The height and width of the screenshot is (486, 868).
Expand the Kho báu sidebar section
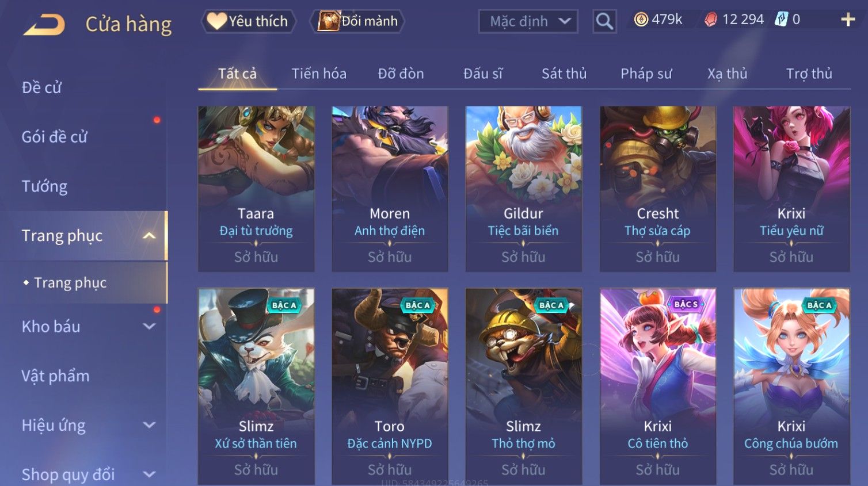[x=149, y=327]
